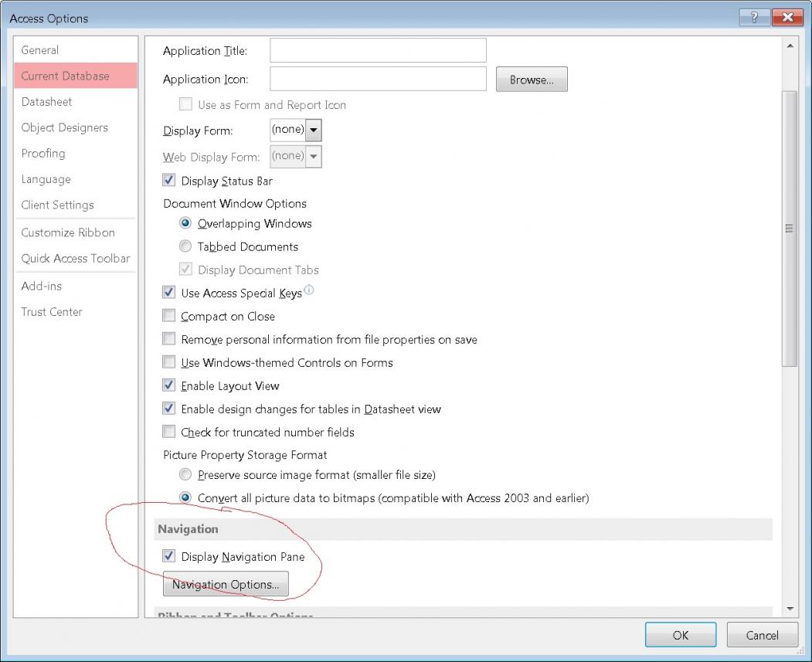Open Object Designers category
The height and width of the screenshot is (662, 812).
76,127
